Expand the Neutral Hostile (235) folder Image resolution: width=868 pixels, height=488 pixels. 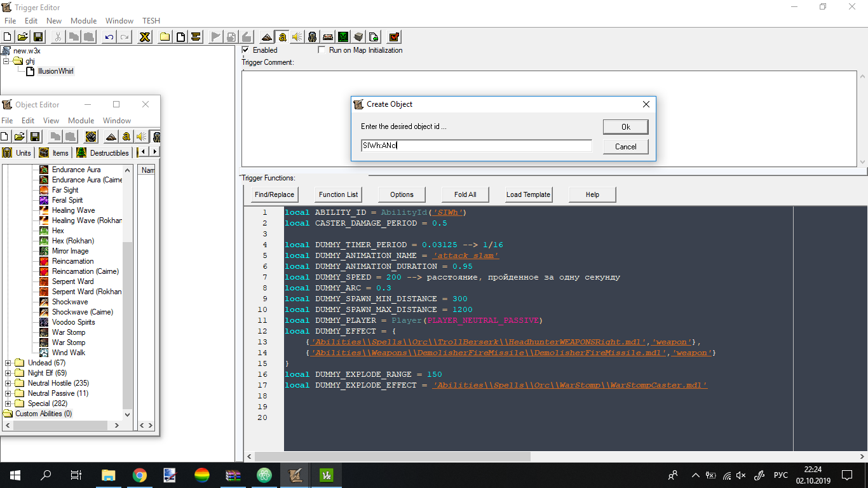click(8, 383)
